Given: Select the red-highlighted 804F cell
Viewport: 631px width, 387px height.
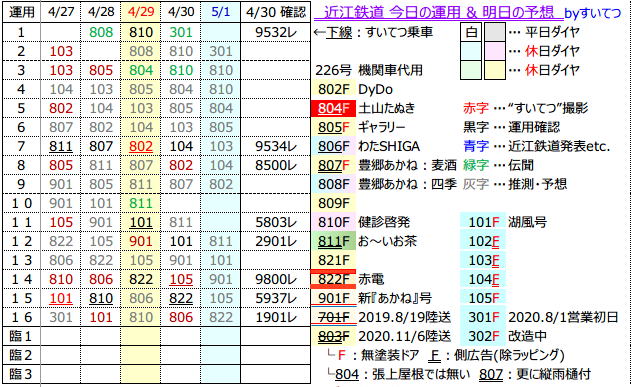Looking at the screenshot, I should tap(333, 108).
